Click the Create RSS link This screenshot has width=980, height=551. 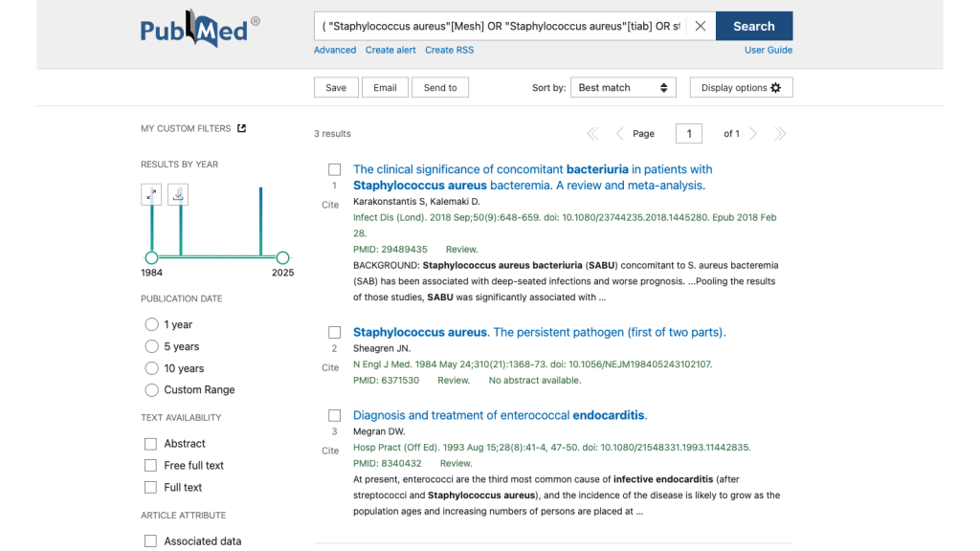coord(449,50)
